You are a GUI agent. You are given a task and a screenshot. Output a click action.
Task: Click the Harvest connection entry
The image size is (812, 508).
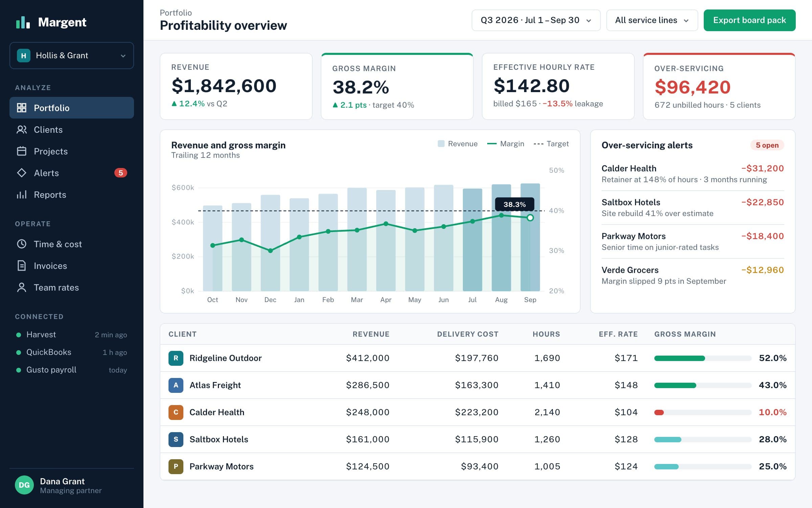pyautogui.click(x=72, y=335)
